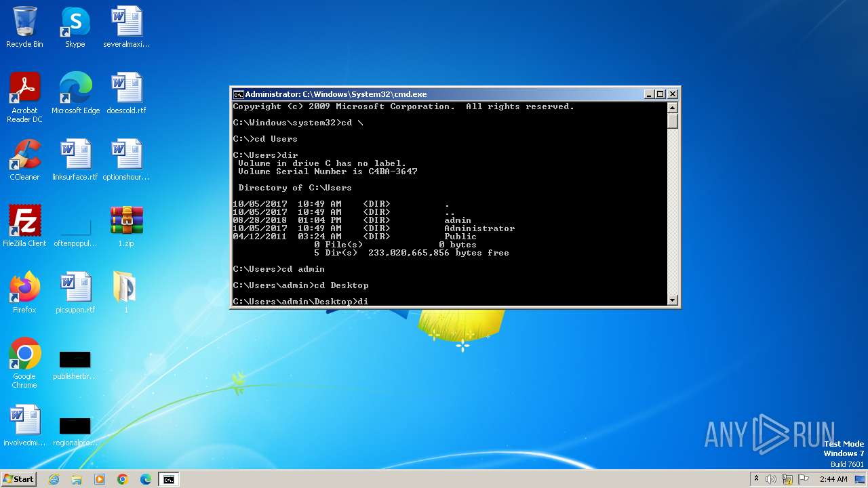
Task: Click Edge icon in the taskbar
Action: 146,479
